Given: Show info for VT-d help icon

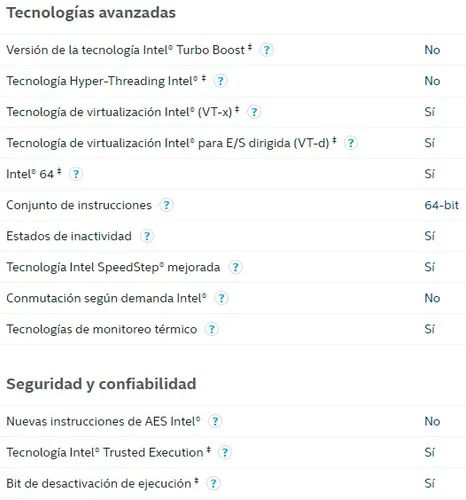Looking at the screenshot, I should click(351, 143).
